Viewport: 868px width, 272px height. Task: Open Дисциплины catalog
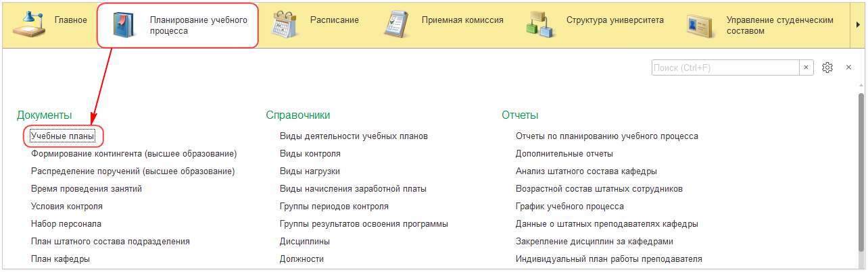coord(305,242)
